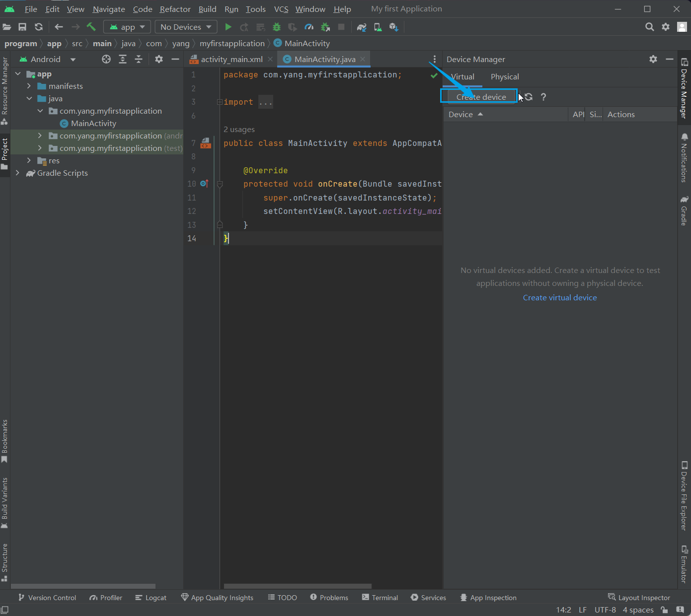
Task: Select MainActivity in project tree
Action: 93,123
